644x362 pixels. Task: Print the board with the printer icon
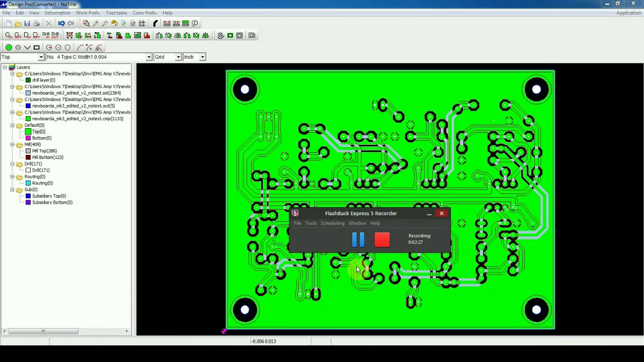tap(37, 24)
